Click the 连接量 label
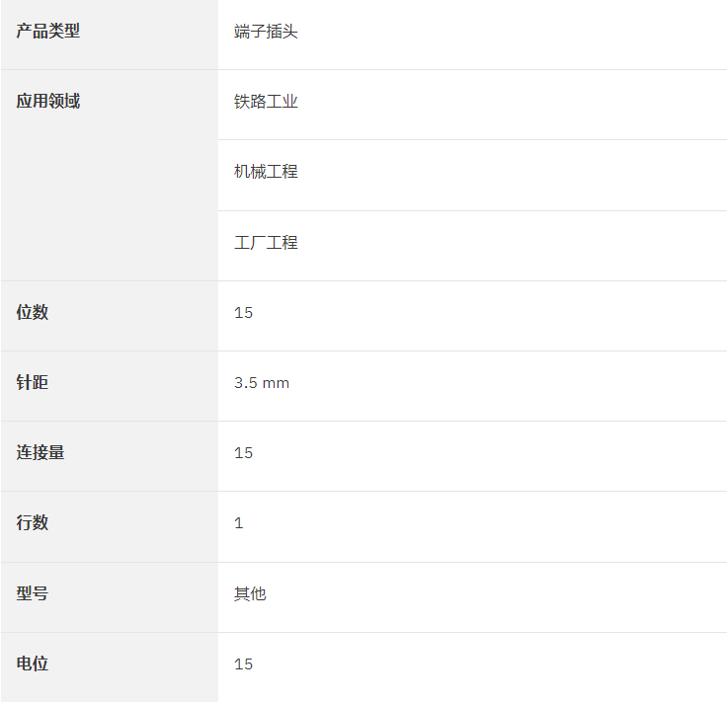 40,452
